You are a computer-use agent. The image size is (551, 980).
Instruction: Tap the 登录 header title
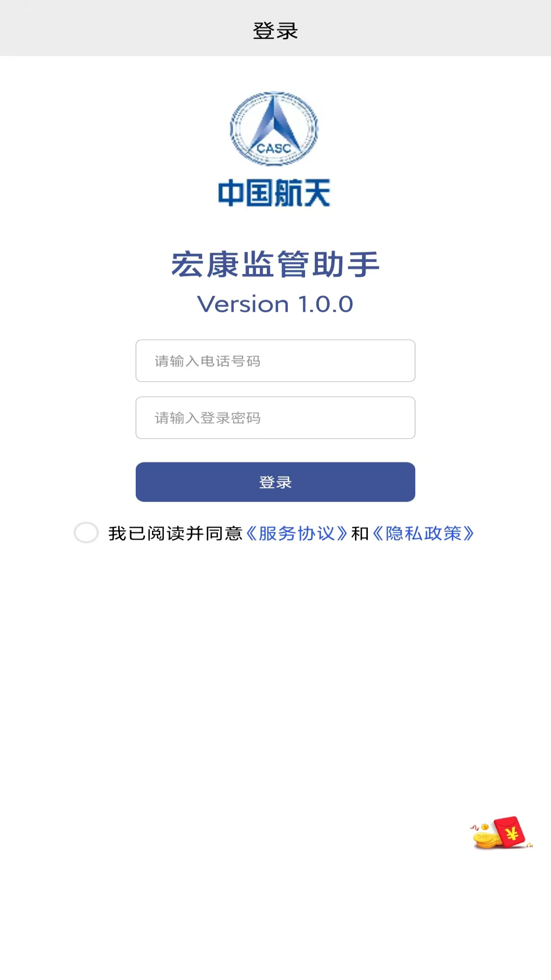[275, 31]
